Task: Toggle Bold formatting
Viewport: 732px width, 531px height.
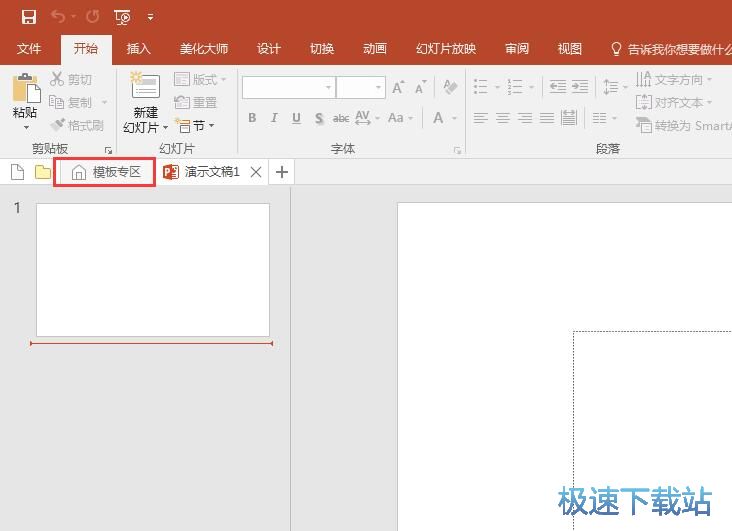Action: pos(252,118)
